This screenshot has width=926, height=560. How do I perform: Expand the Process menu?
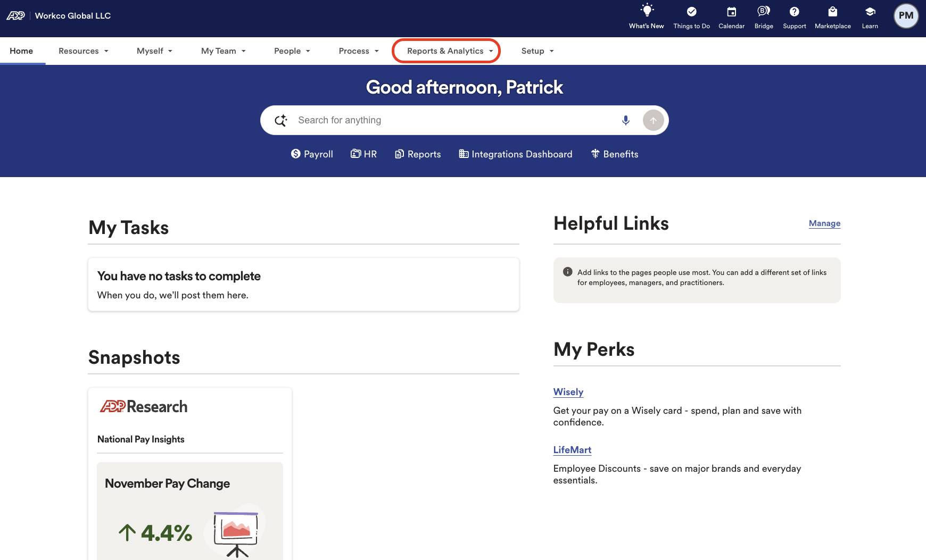359,51
